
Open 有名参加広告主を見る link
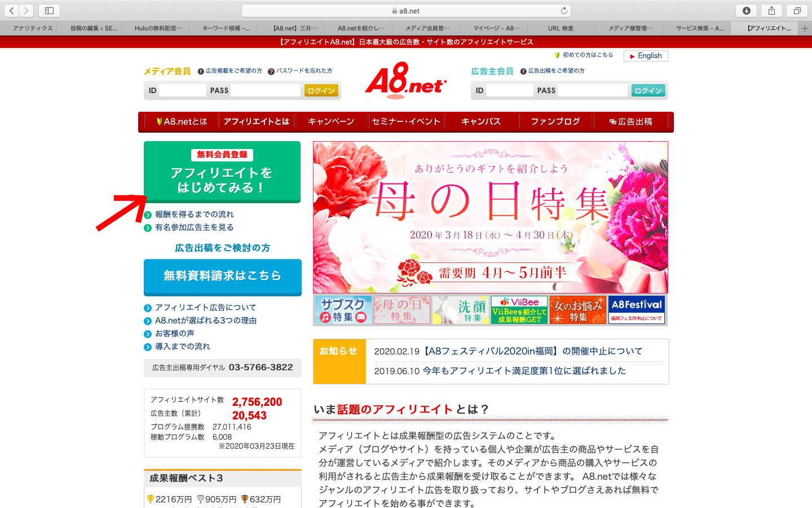point(194,227)
